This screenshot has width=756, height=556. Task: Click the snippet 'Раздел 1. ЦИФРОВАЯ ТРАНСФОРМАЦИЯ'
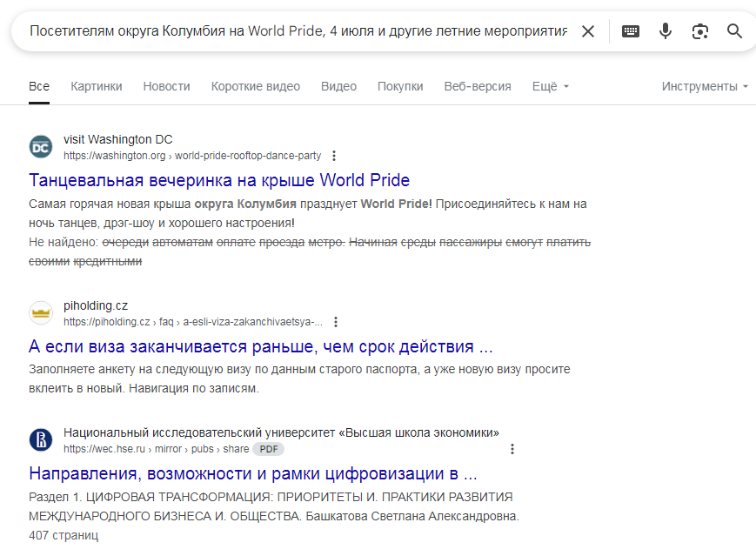151,497
